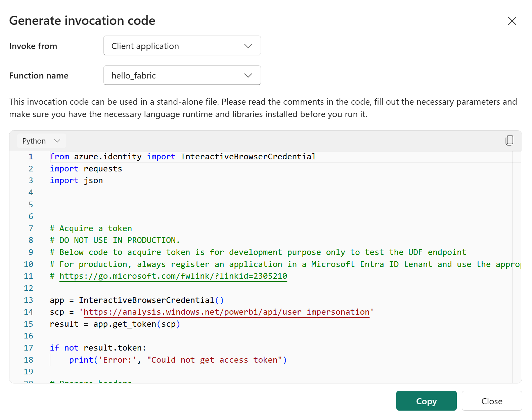Click the if not result.token line
Image resolution: width=532 pixels, height=420 pixels.
[98, 348]
